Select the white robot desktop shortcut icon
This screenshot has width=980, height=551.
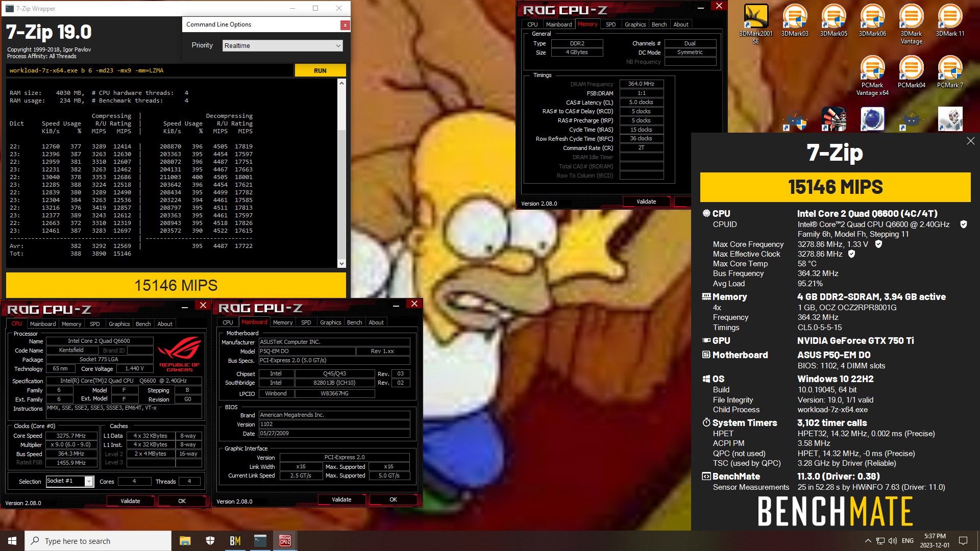click(x=950, y=119)
